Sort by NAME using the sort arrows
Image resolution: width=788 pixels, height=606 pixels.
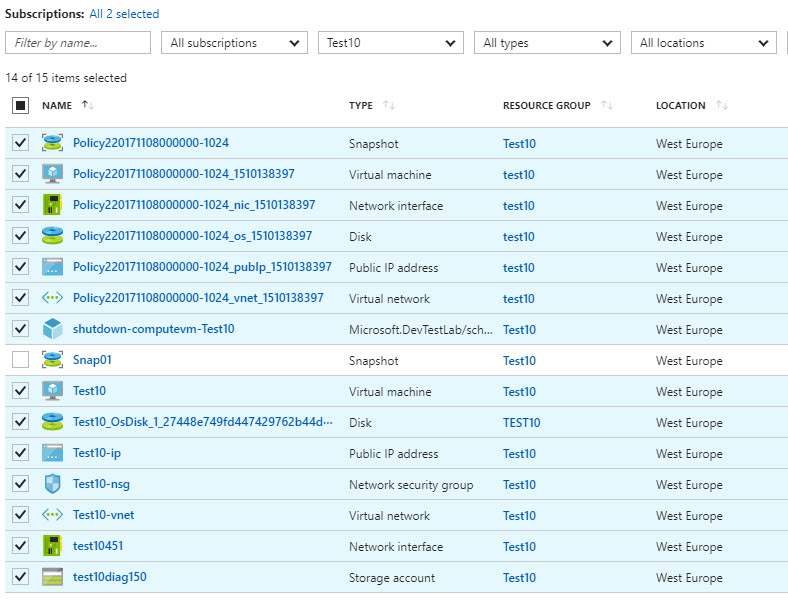click(x=88, y=105)
